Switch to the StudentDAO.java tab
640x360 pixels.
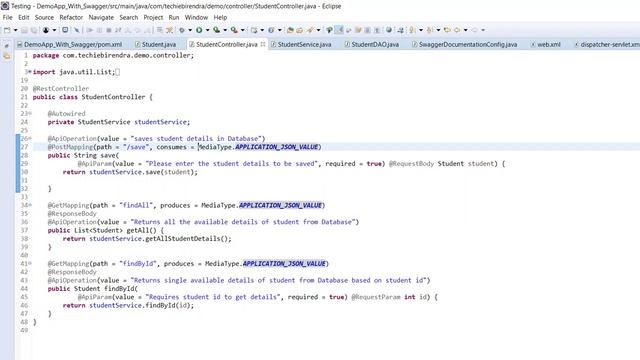pos(372,44)
